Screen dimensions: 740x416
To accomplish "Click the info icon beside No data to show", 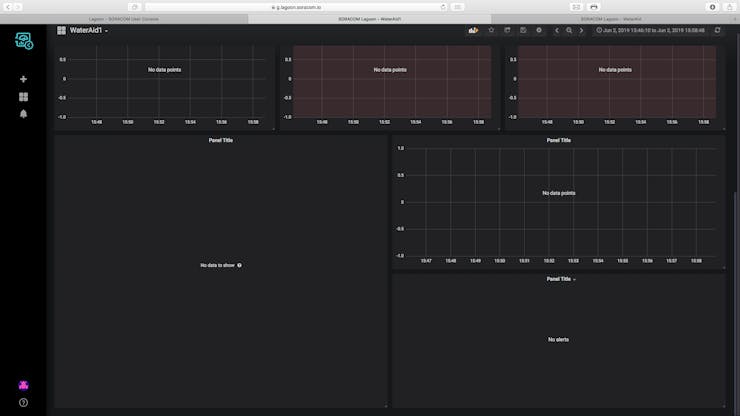I will [x=240, y=265].
